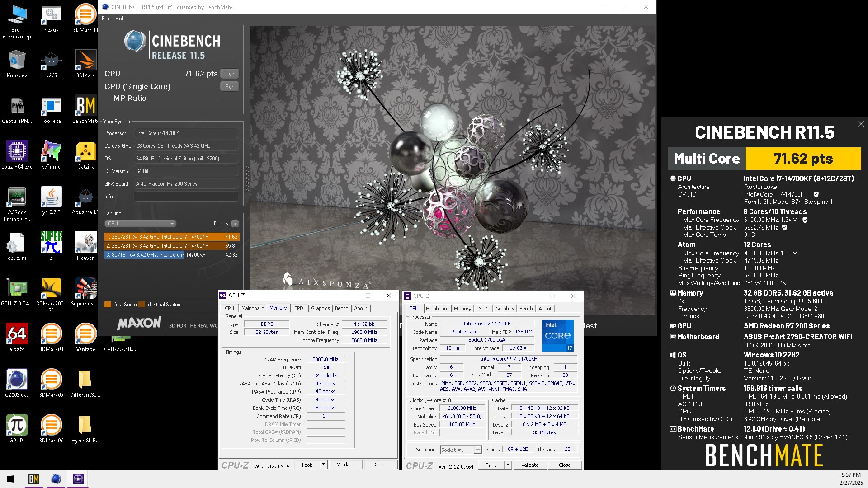
Task: Launch the Heaven benchmark icon
Action: (85, 247)
